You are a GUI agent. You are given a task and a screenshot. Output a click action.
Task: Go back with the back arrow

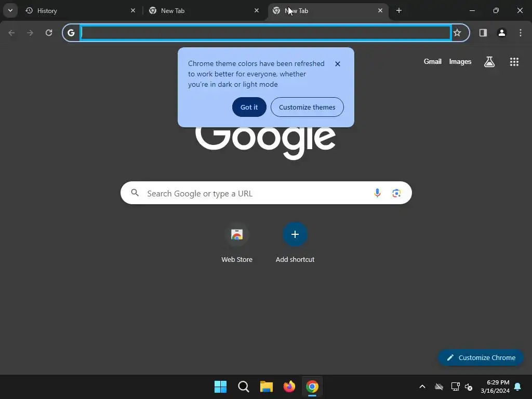pos(11,33)
